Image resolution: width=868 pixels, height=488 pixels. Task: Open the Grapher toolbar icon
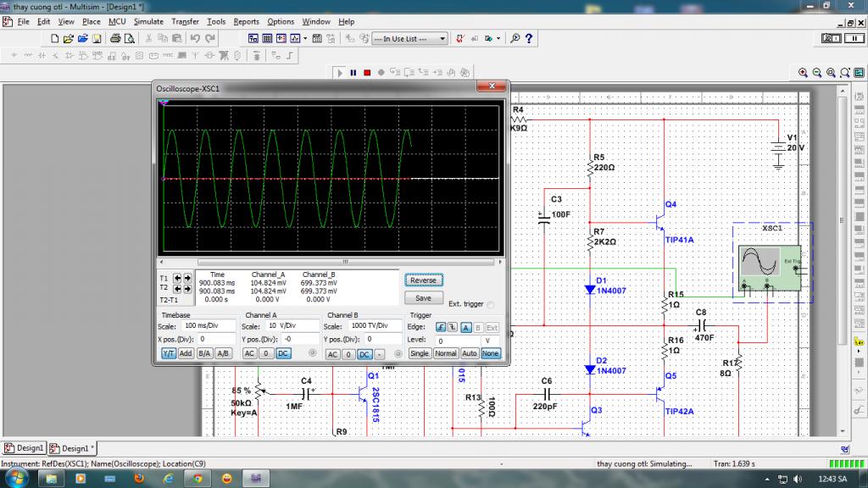[x=295, y=39]
